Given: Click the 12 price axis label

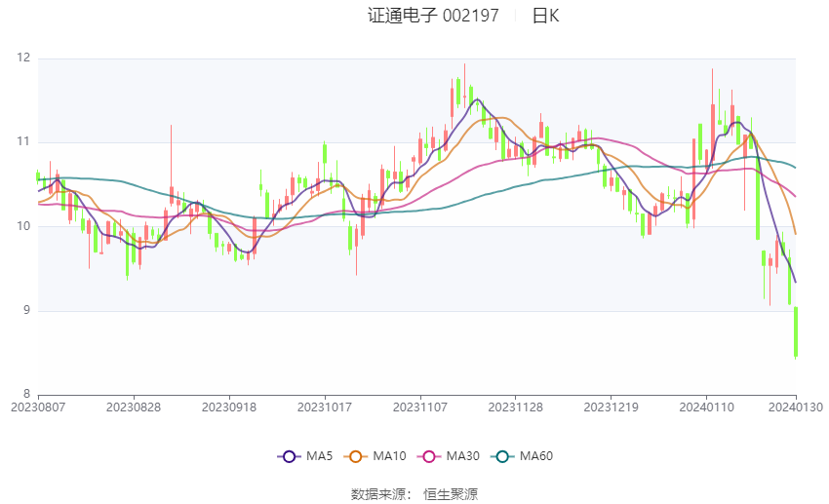Looking at the screenshot, I should coord(23,58).
